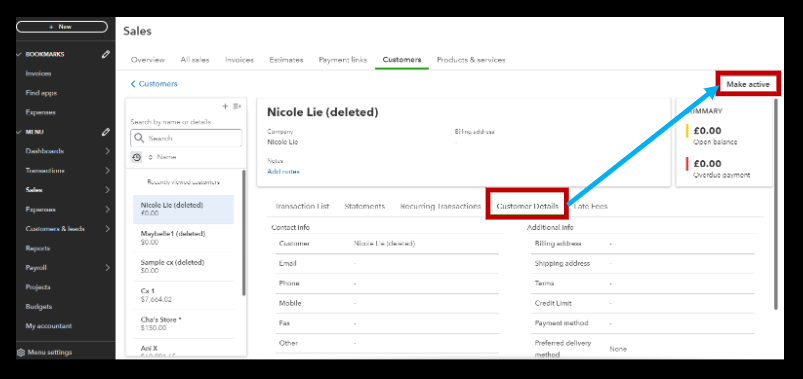Click the Mobile row in Contact Info
This screenshot has height=379, width=803.
387,303
